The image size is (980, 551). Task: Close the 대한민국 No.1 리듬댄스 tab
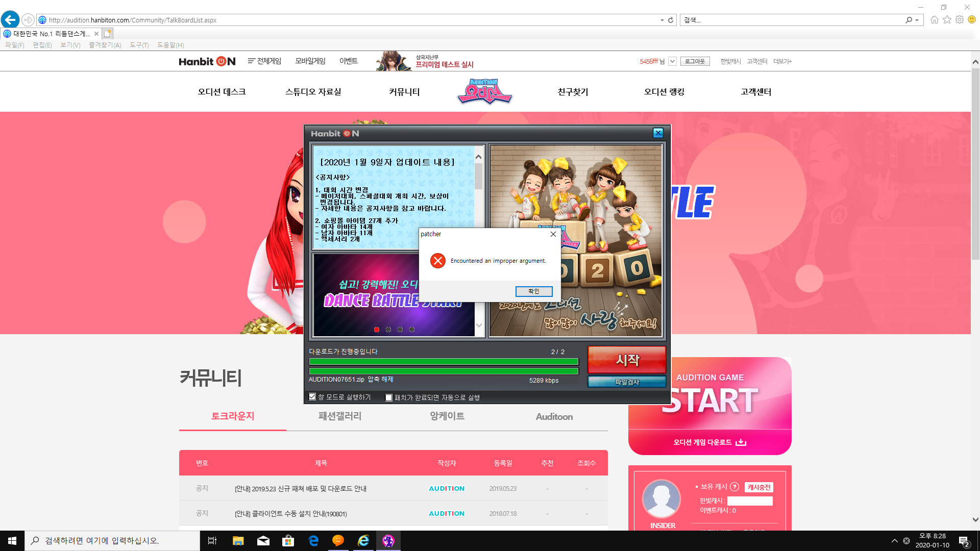tap(96, 34)
